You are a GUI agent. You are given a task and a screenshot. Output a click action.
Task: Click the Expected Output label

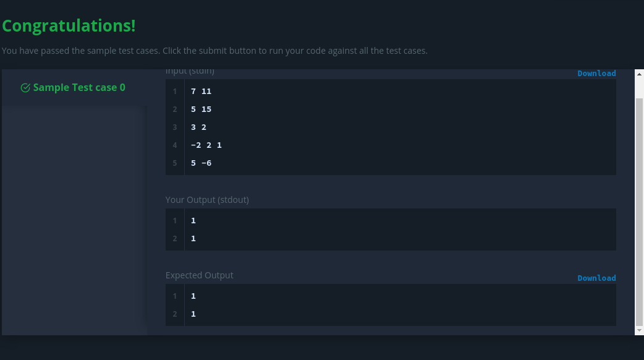coord(199,275)
